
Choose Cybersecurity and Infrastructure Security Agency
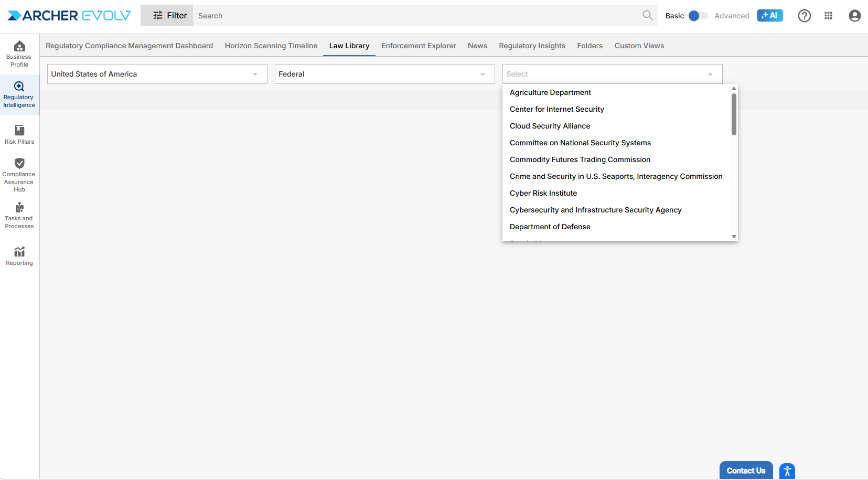tap(595, 210)
